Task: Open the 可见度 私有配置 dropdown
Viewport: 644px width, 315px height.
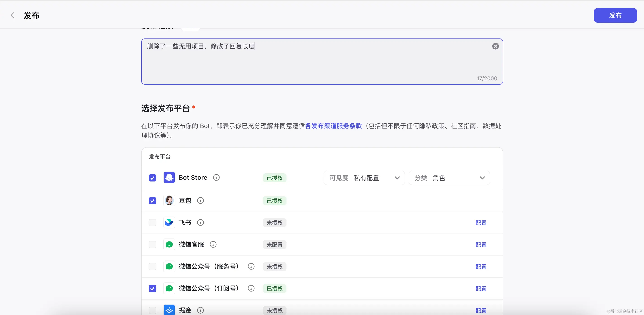Action: 364,178
